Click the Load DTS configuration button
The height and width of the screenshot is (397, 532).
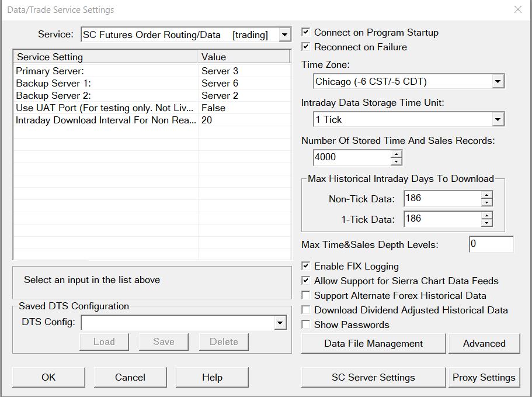point(104,341)
